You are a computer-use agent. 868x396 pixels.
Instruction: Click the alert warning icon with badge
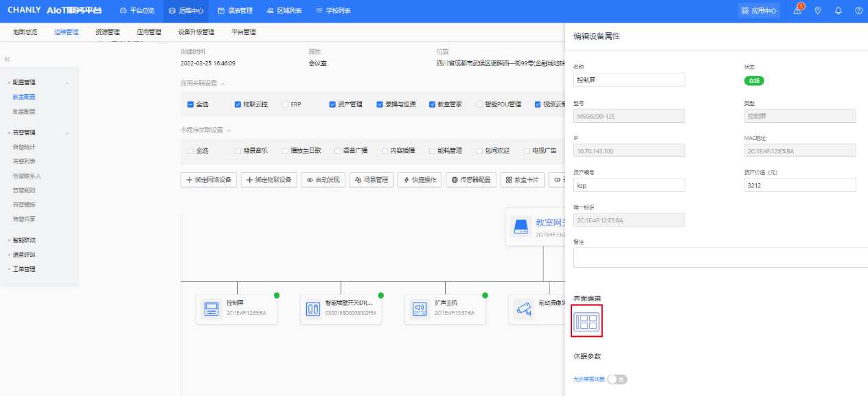(x=797, y=10)
